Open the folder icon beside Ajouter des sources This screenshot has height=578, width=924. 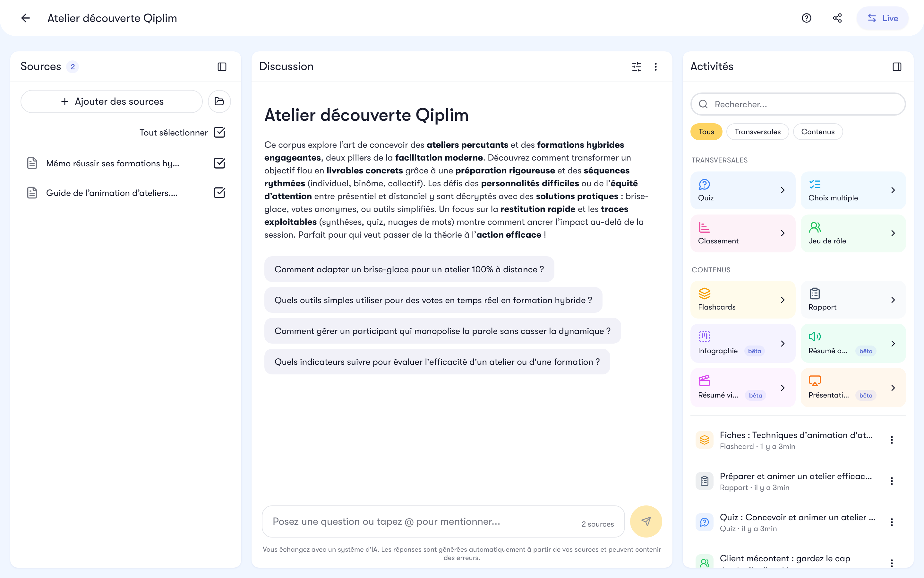[219, 101]
